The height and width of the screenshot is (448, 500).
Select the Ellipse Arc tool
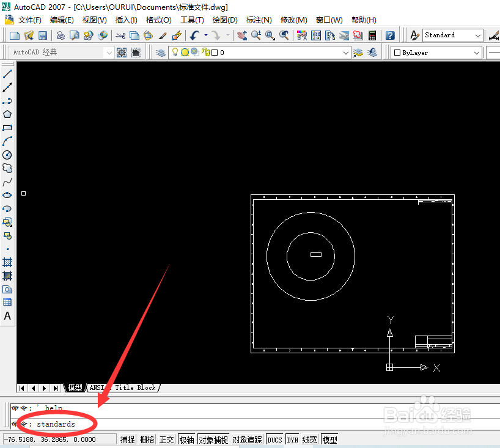(7, 208)
